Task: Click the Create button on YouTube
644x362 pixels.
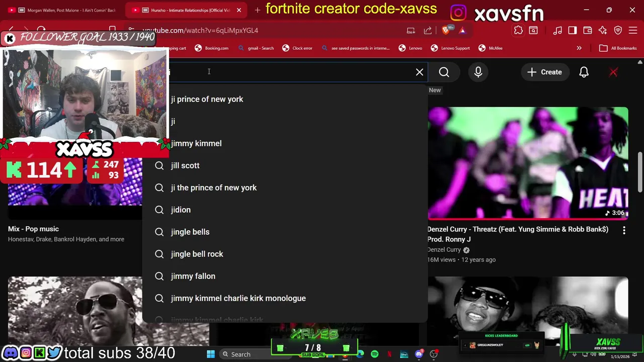Action: [x=544, y=72]
